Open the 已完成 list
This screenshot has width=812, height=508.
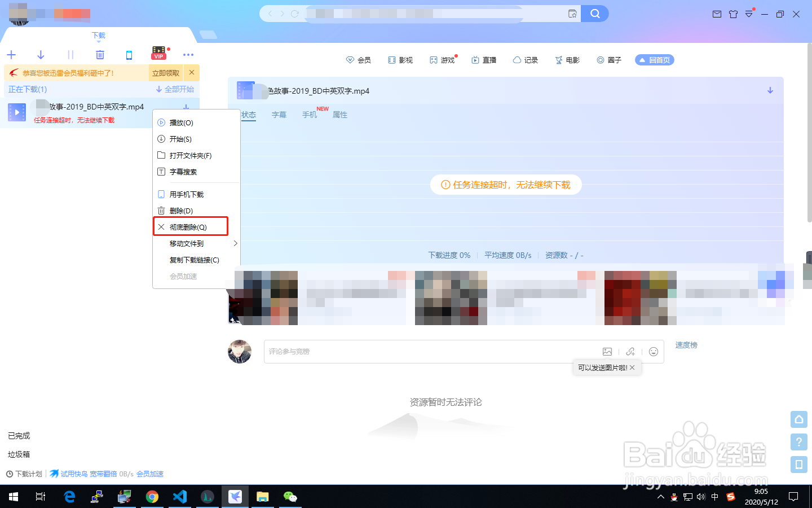(19, 436)
